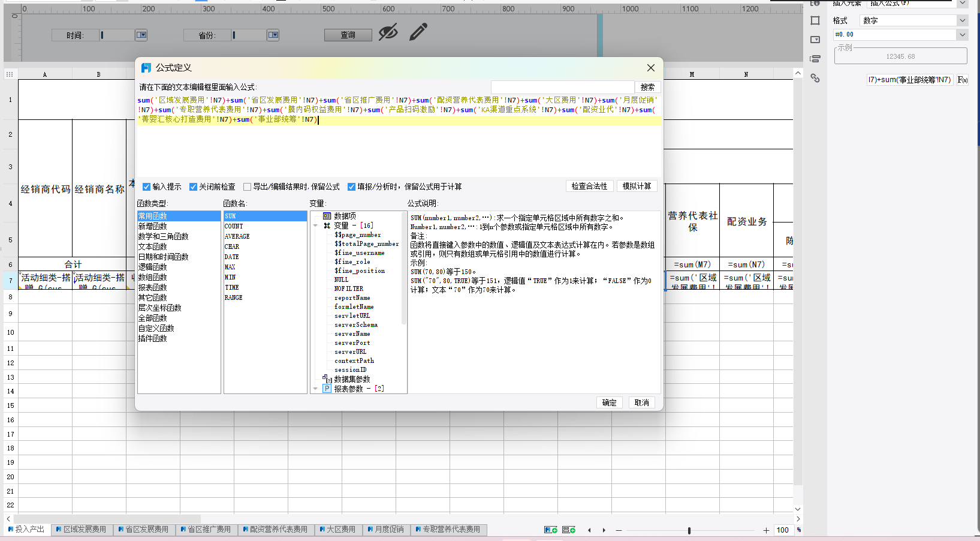Viewport: 980px width, 541px height.
Task: Click the zoom slider handle
Action: [x=689, y=530]
